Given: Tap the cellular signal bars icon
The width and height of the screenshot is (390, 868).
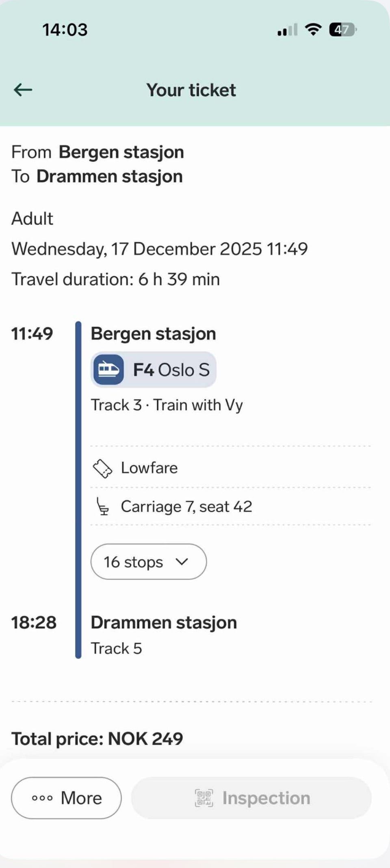Looking at the screenshot, I should pyautogui.click(x=287, y=30).
